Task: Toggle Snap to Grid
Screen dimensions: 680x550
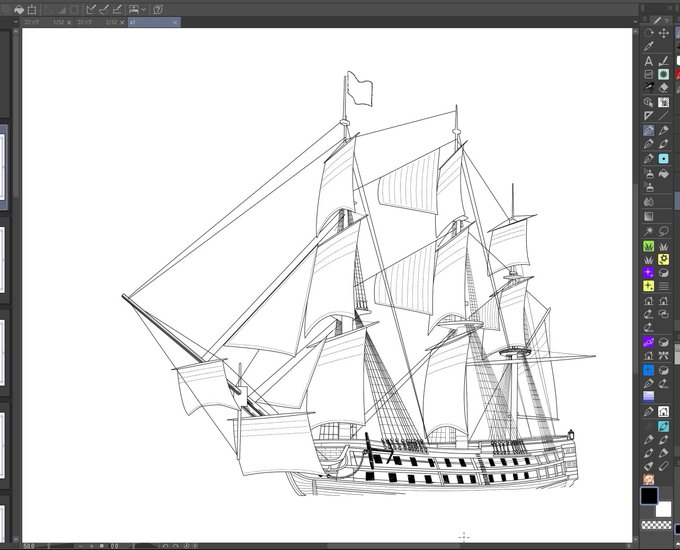Action: coord(117,9)
